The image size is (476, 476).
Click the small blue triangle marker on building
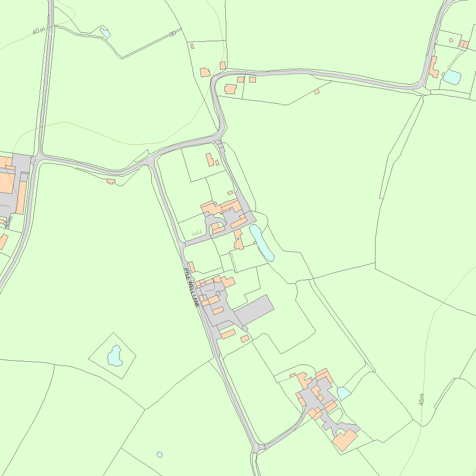pos(239,239)
